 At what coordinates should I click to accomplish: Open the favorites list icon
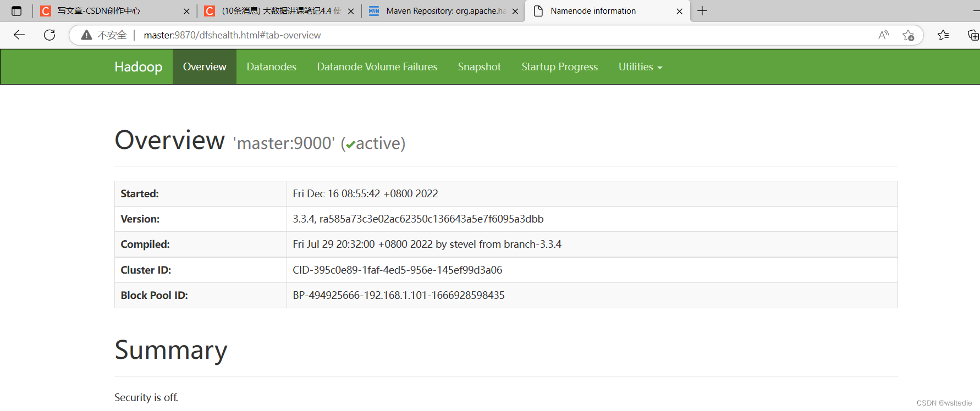point(943,35)
